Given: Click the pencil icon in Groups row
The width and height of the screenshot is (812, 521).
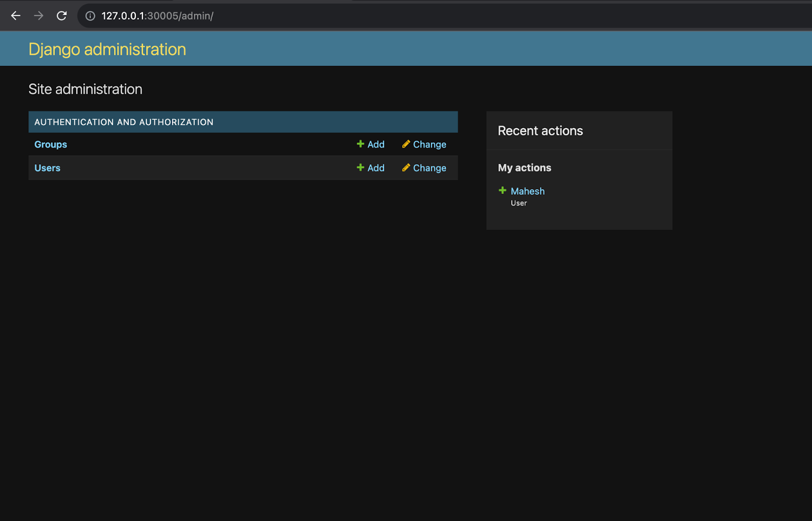Looking at the screenshot, I should point(406,144).
